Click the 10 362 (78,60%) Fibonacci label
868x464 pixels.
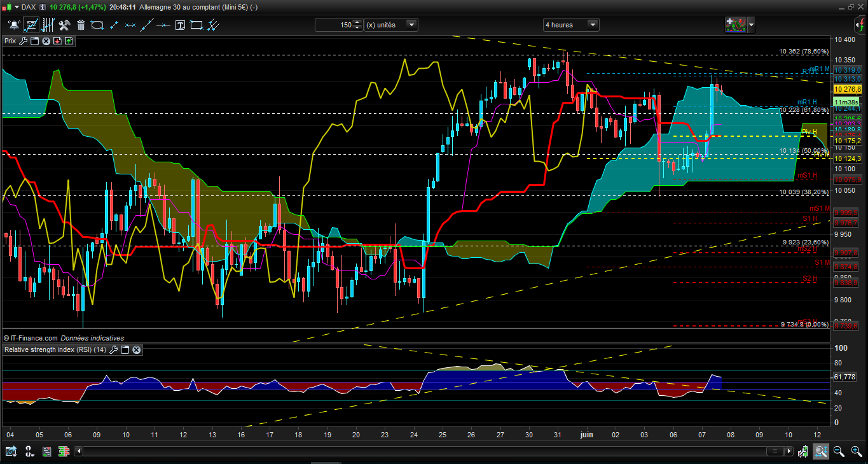[804, 52]
